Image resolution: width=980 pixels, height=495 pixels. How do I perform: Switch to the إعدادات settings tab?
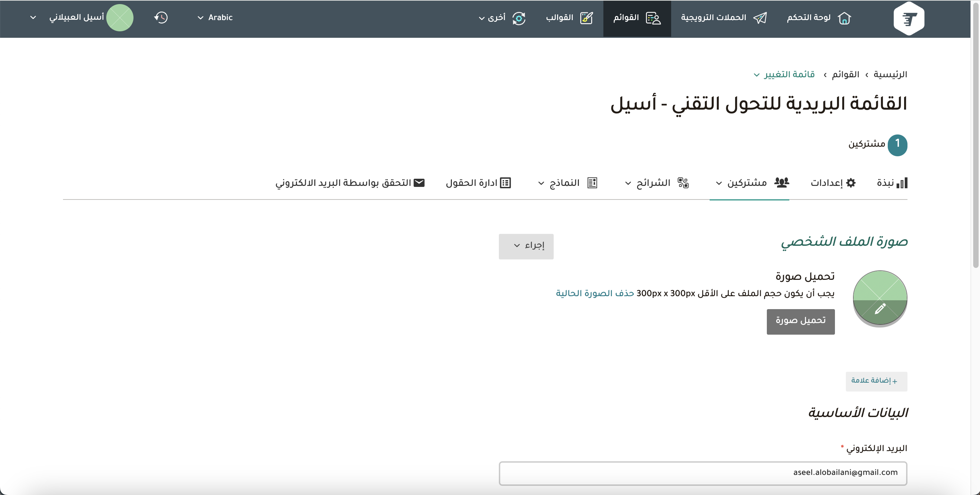[833, 183]
